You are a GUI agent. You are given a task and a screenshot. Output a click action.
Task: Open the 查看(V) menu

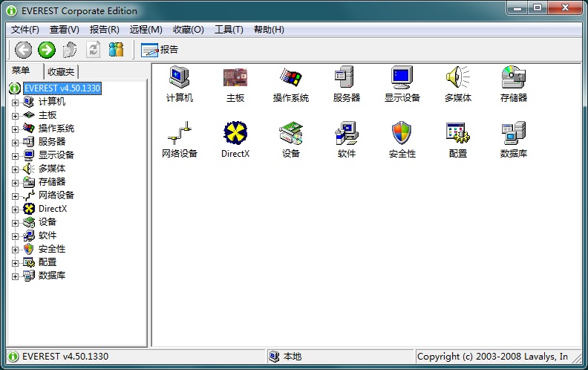coord(64,30)
